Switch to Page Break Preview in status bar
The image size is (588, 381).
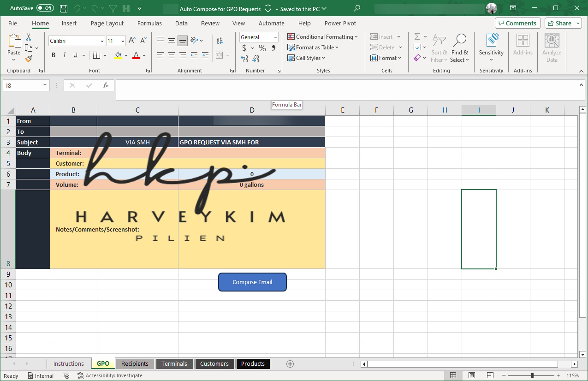490,375
